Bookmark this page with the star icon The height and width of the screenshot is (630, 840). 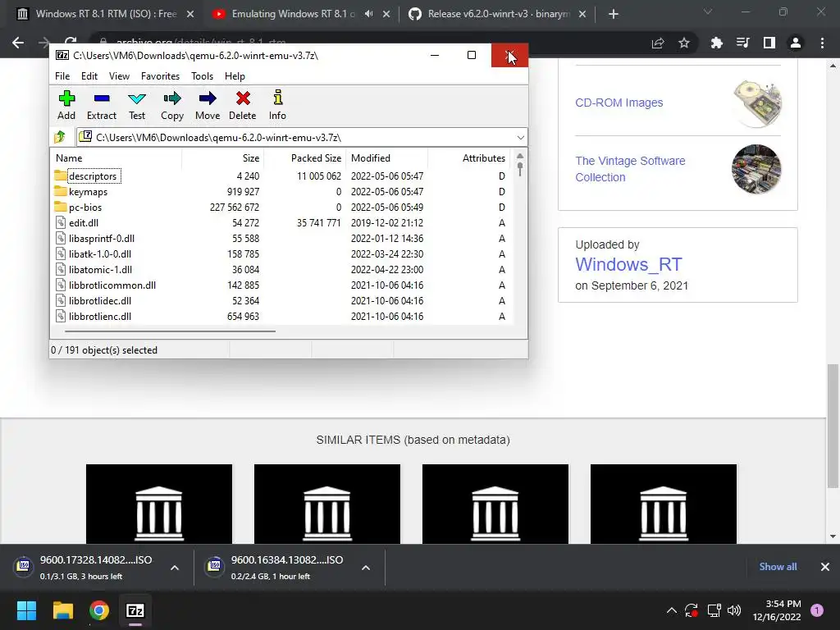click(x=684, y=43)
